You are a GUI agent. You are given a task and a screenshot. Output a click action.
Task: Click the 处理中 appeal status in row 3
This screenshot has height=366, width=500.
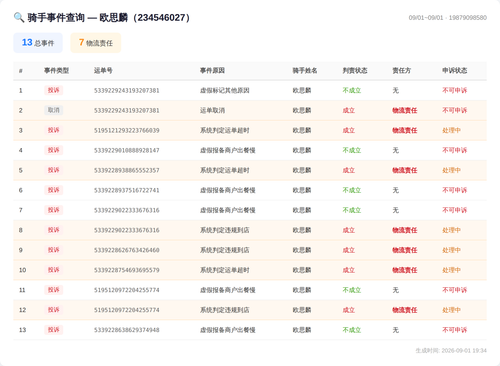[x=451, y=130]
